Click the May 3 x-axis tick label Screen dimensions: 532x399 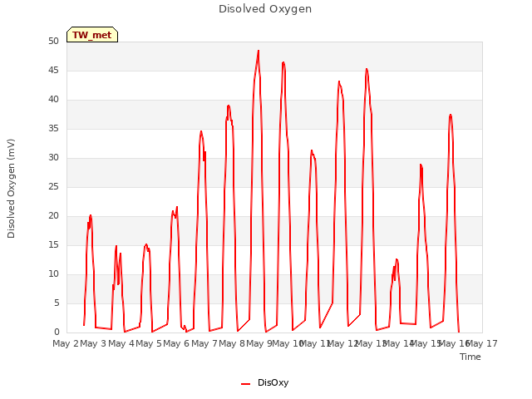click(x=93, y=343)
